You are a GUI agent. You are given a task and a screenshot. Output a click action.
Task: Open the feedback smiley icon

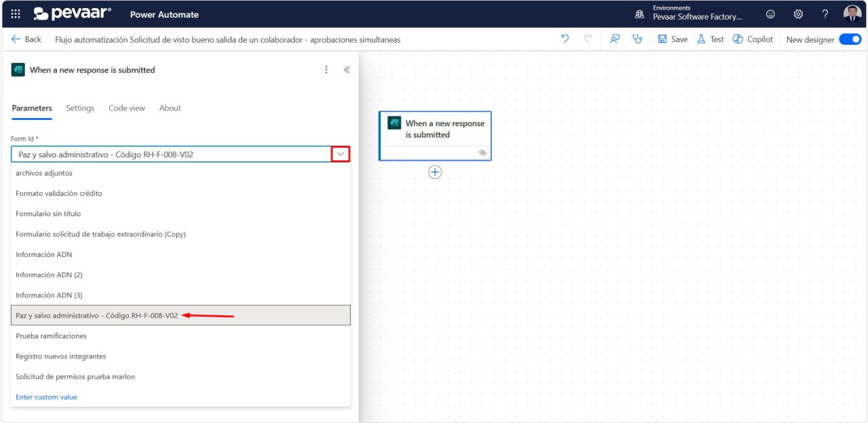tap(770, 14)
